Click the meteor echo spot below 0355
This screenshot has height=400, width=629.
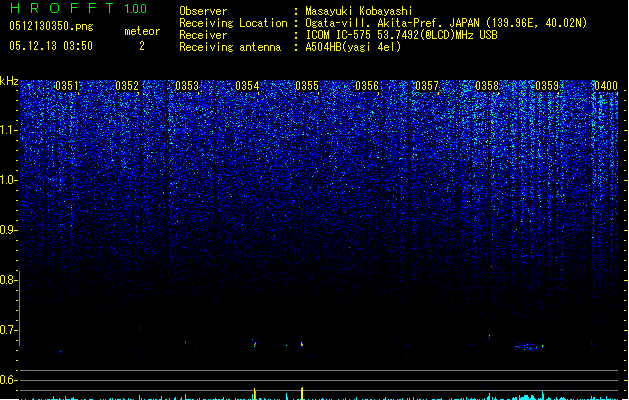click(302, 344)
